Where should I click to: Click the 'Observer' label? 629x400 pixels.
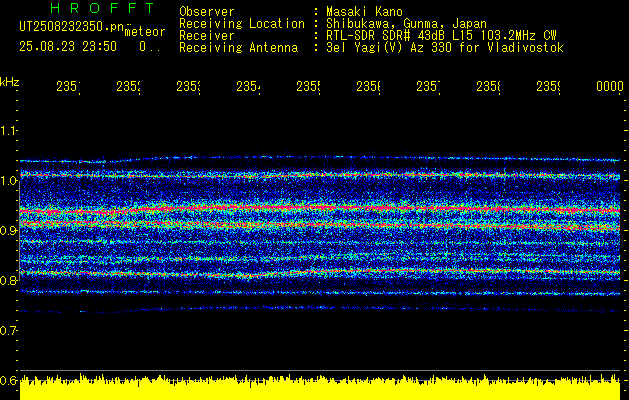click(x=207, y=12)
